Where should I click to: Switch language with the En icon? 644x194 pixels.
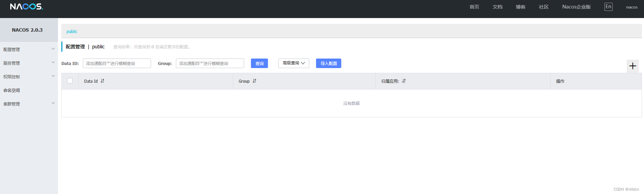(608, 7)
